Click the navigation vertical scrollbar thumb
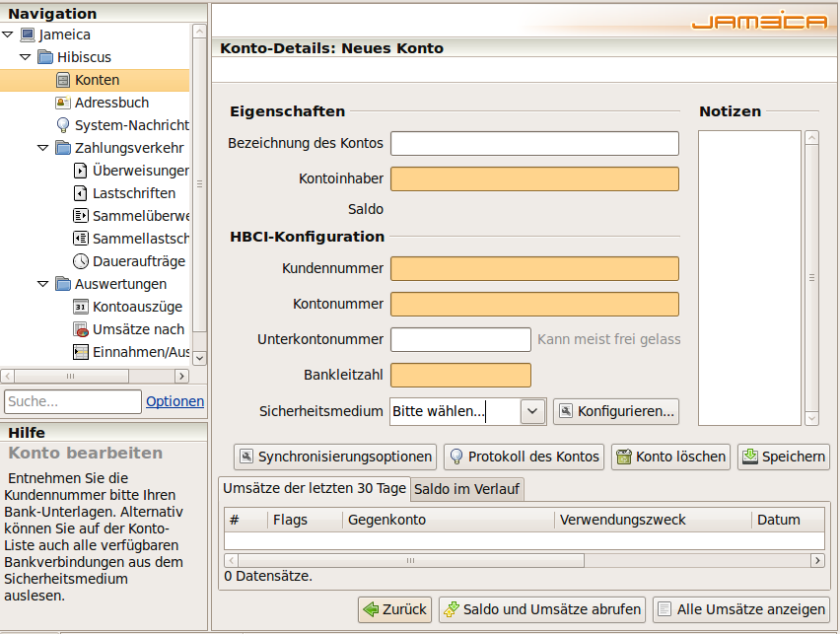 (199, 183)
